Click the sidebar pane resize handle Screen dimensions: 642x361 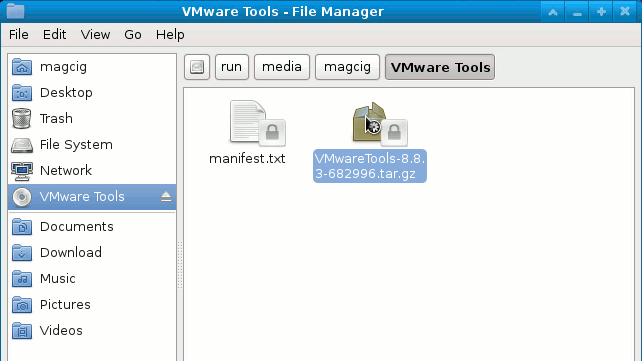point(180,265)
